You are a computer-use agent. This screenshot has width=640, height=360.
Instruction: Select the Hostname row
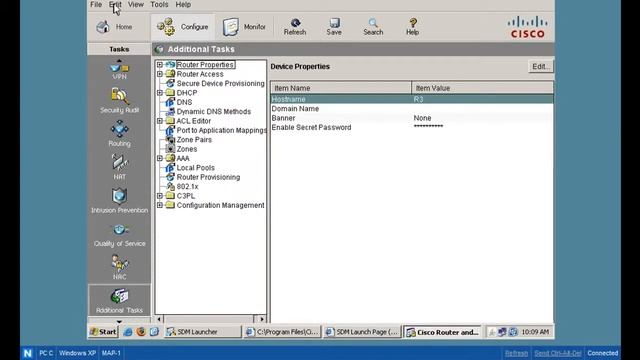coord(412,99)
